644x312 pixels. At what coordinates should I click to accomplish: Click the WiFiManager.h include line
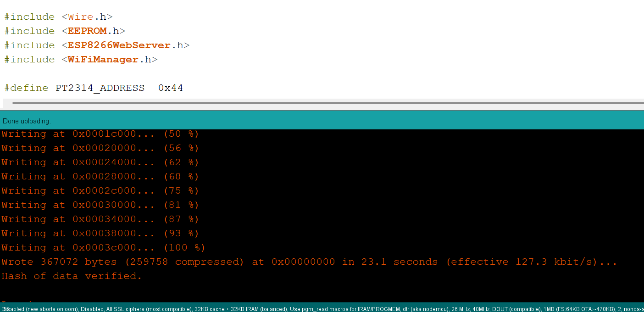(81, 60)
